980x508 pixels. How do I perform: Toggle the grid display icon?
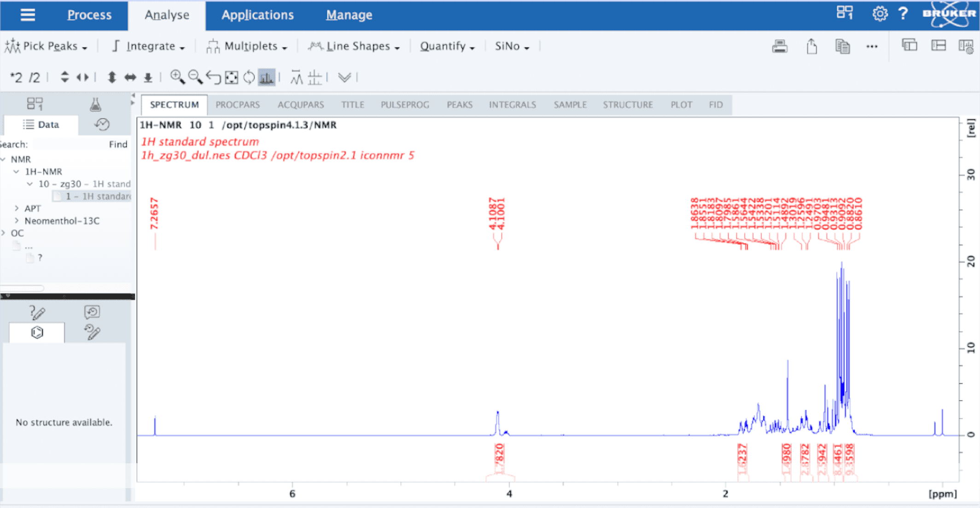(x=315, y=77)
